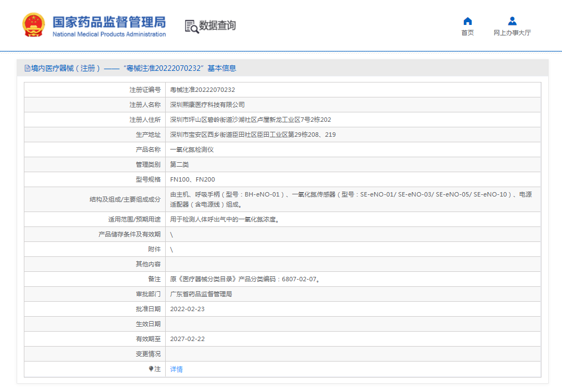
Task: Click model specification FN100、FN200
Action: pos(192,179)
